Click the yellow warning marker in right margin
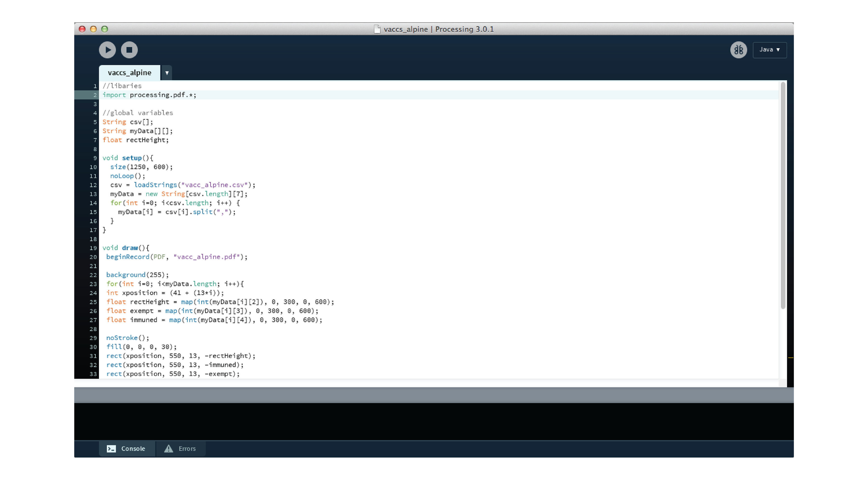The width and height of the screenshot is (868, 480). (x=790, y=357)
